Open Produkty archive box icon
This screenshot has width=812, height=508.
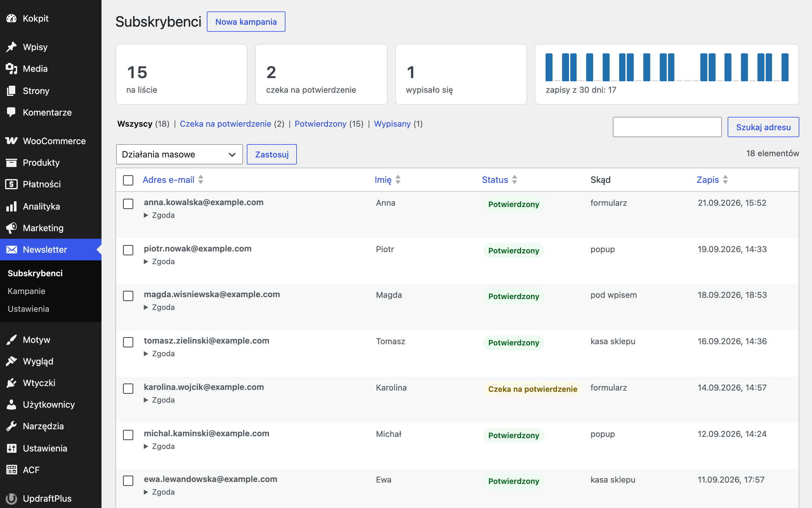tap(11, 163)
